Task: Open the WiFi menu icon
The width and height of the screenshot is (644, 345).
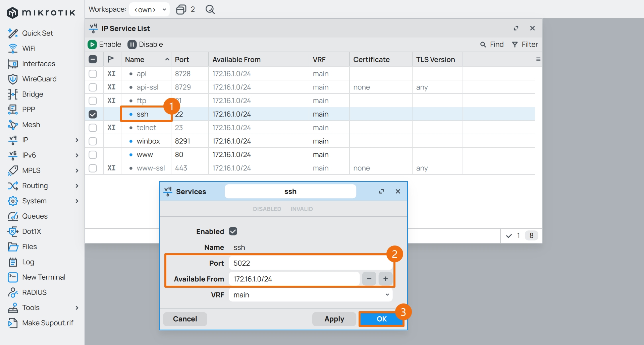Action: pyautogui.click(x=13, y=49)
